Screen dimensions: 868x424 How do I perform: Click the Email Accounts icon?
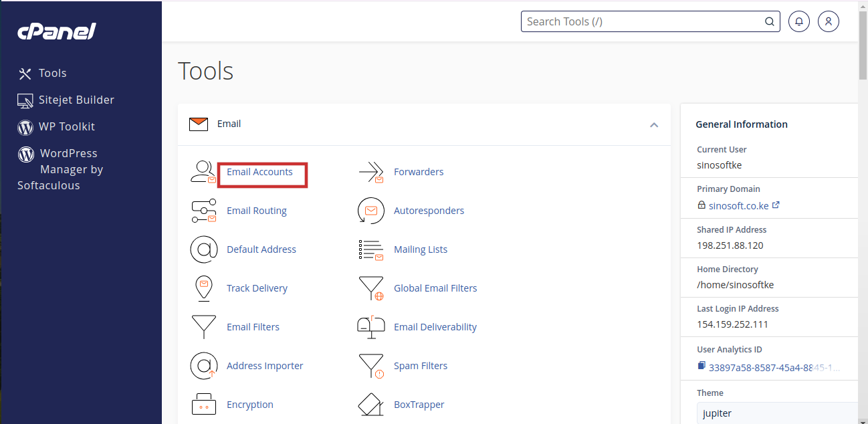(203, 173)
